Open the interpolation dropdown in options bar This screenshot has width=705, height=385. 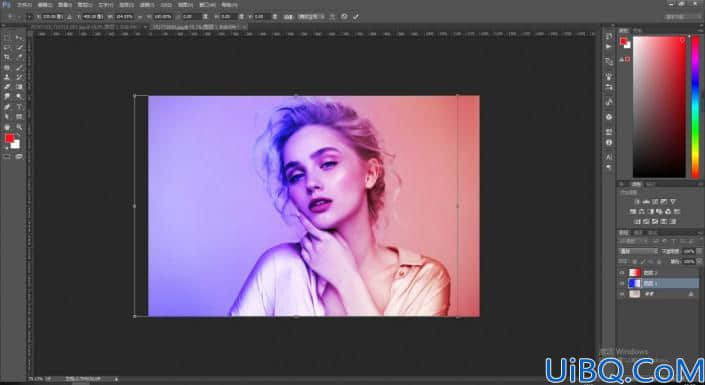pos(311,17)
